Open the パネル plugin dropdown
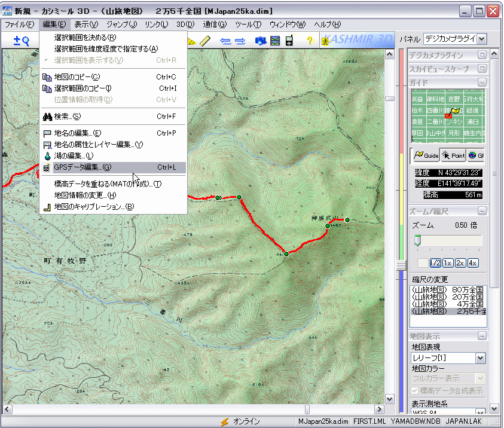The width and height of the screenshot is (504, 428). [481, 39]
